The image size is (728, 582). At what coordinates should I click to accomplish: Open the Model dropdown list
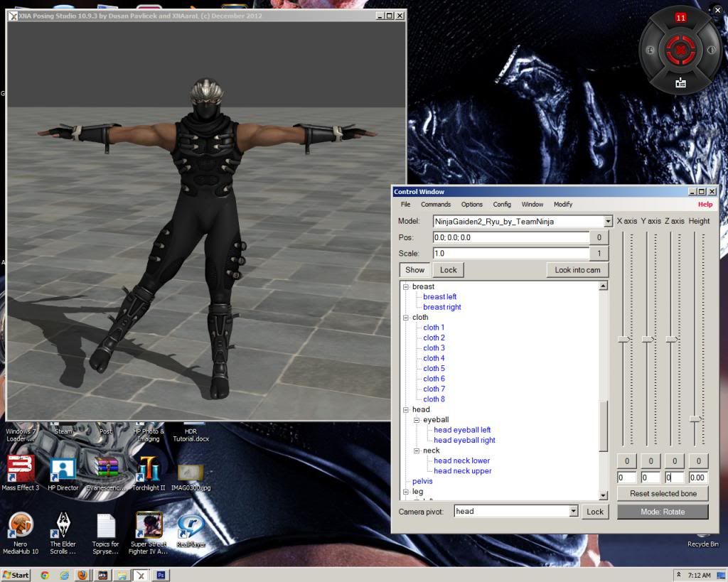tap(608, 222)
